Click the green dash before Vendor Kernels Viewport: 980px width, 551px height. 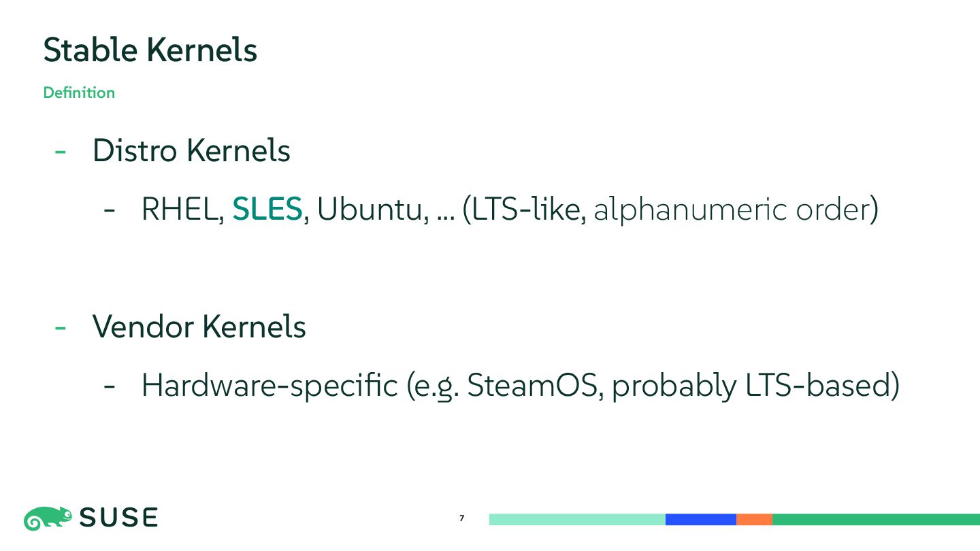(61, 329)
